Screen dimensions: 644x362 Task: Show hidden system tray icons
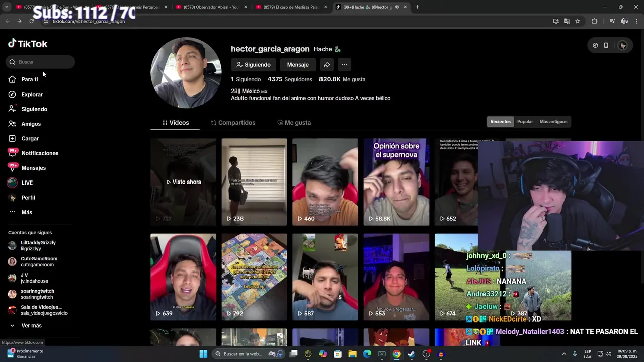pyautogui.click(x=563, y=354)
